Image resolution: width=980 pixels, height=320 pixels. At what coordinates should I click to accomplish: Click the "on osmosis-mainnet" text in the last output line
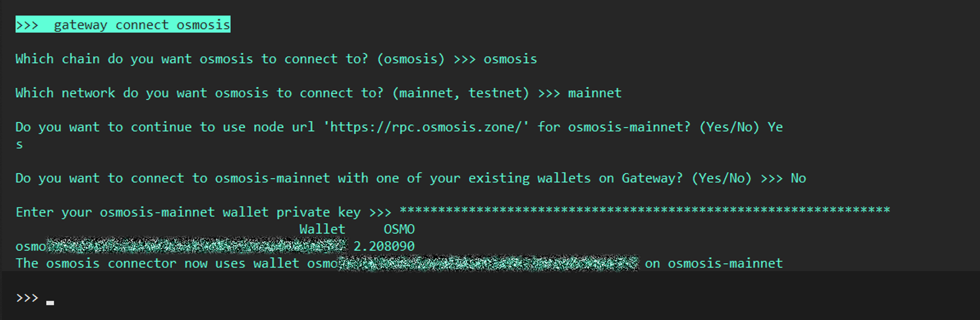pyautogui.click(x=713, y=263)
